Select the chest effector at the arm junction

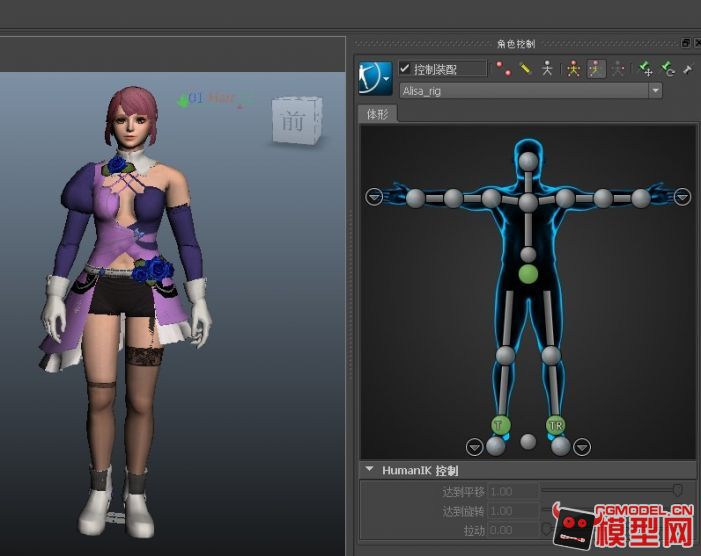(528, 202)
